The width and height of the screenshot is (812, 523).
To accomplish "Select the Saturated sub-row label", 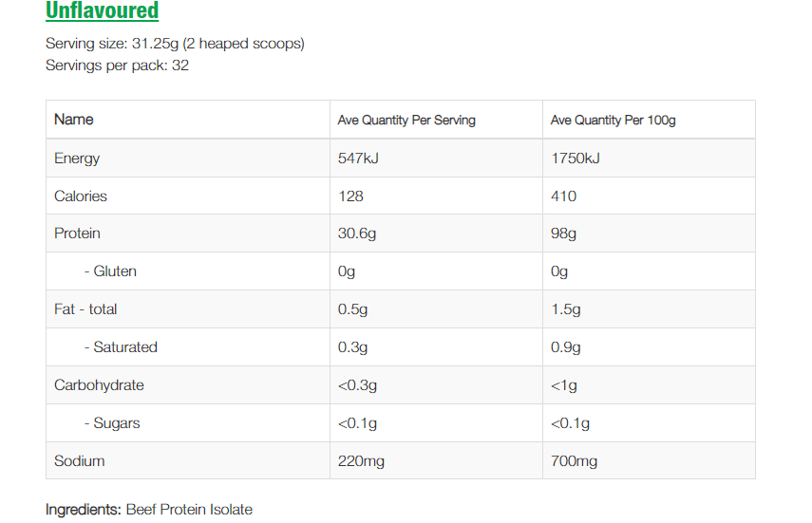I will (121, 347).
